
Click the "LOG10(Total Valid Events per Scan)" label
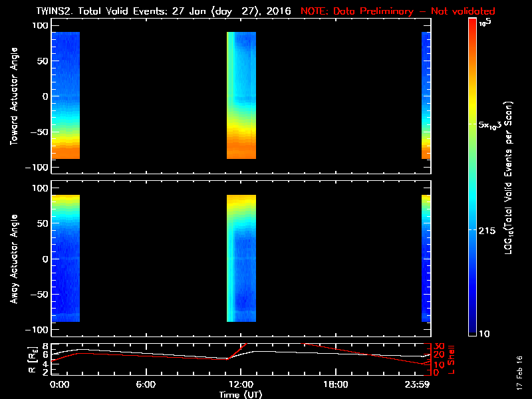[509, 178]
